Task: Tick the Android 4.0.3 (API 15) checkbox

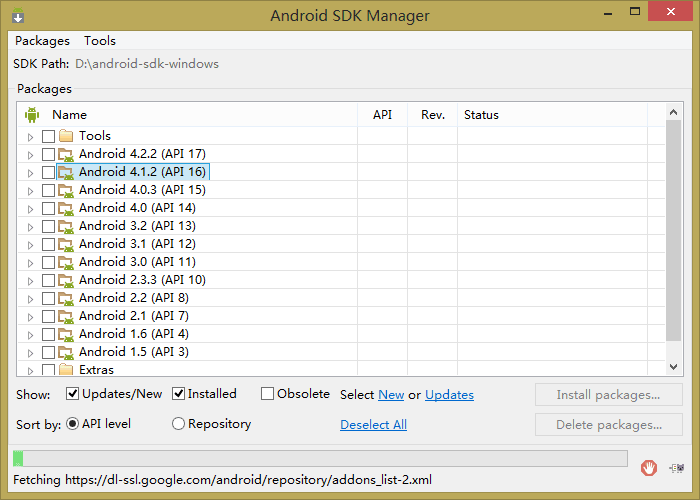Action: pyautogui.click(x=48, y=191)
